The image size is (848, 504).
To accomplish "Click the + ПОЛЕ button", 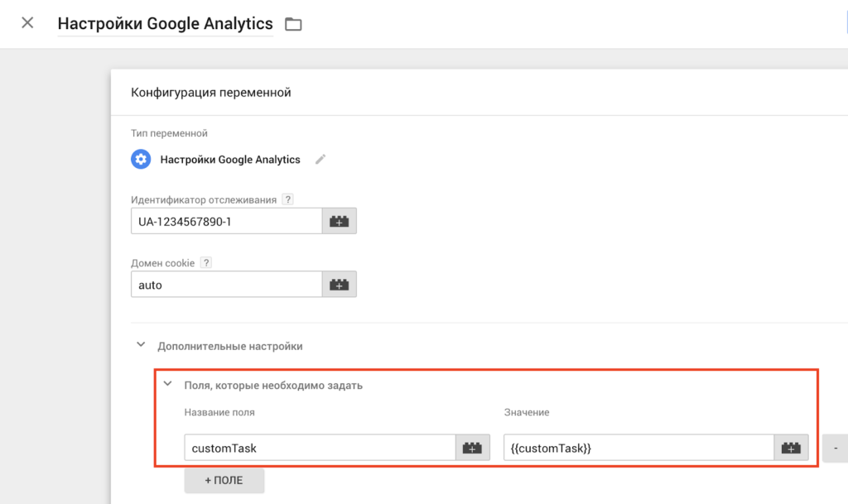I will click(224, 481).
